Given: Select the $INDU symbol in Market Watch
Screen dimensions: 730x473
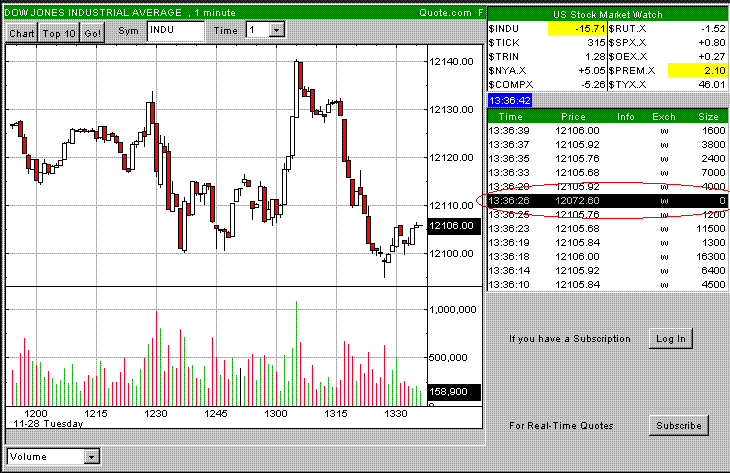Looking at the screenshot, I should click(504, 29).
